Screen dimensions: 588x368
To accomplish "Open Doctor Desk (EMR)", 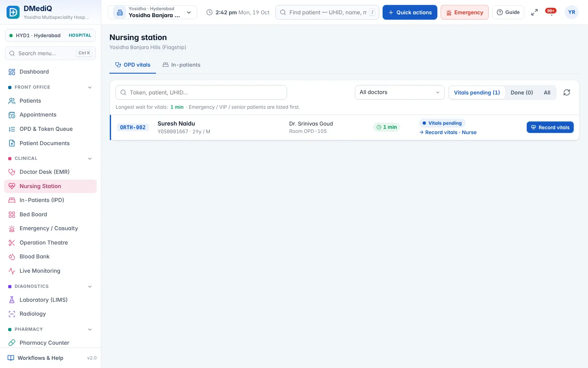I will tap(50, 172).
